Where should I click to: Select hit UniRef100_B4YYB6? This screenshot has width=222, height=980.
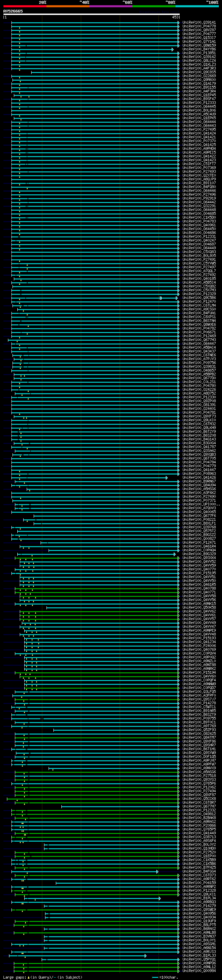(x=199, y=49)
